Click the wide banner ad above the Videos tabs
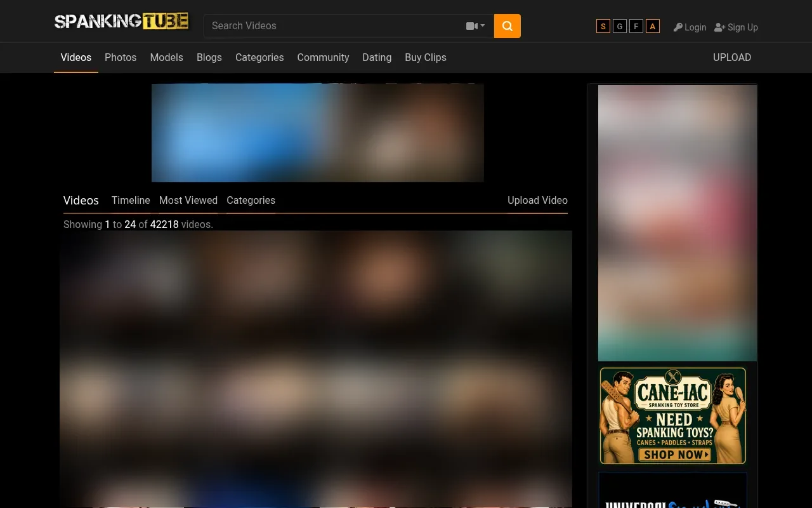Image resolution: width=812 pixels, height=508 pixels. coord(318,133)
